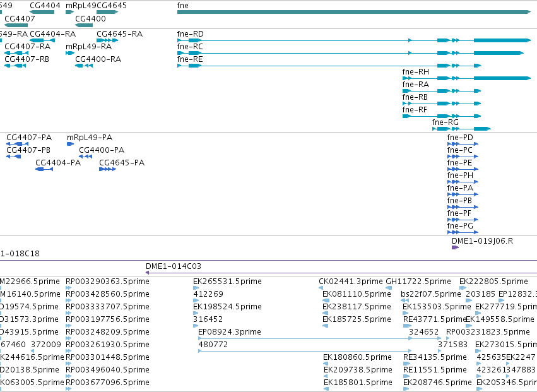This screenshot has height=392, width=537.
Task: Select EST EK238117.5prime
Action: pos(357,307)
